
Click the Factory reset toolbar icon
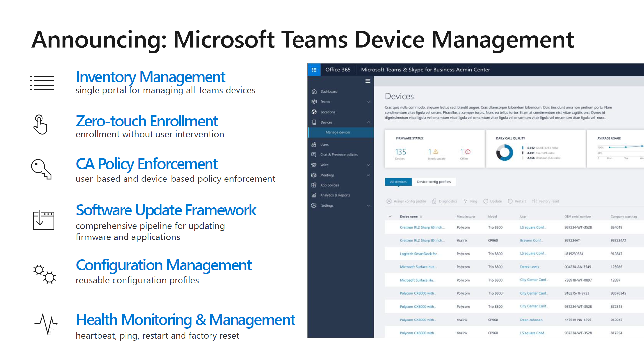click(x=534, y=201)
